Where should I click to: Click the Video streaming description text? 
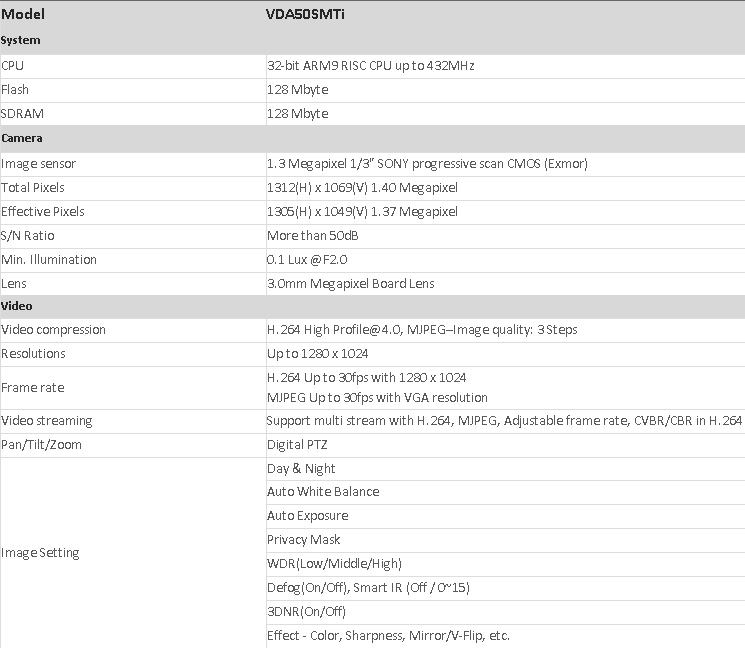coord(504,421)
